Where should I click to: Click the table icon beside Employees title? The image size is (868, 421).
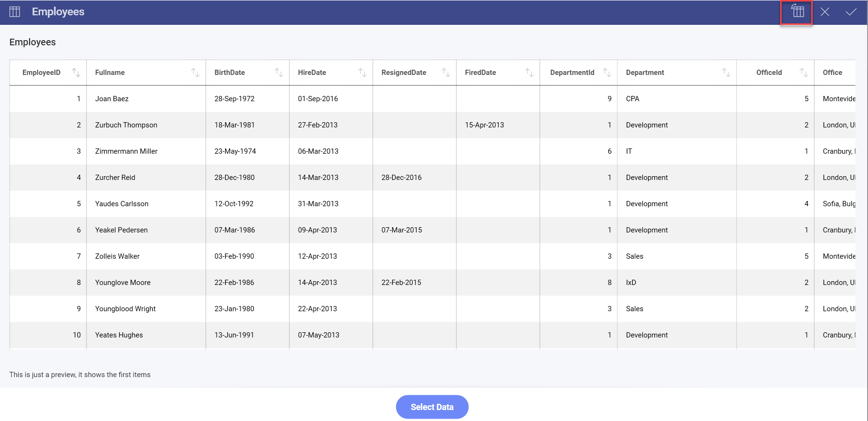click(15, 12)
